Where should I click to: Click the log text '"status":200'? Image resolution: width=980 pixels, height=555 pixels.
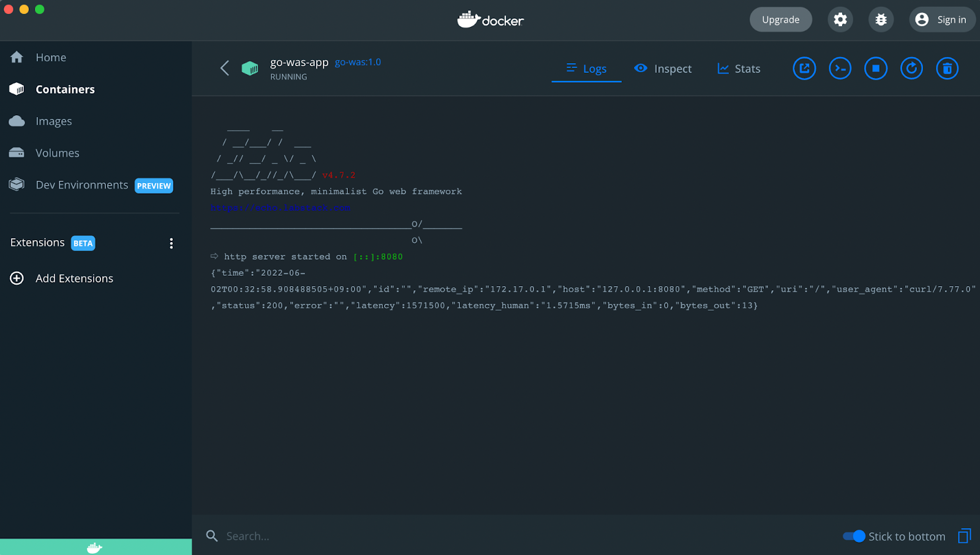(x=250, y=306)
